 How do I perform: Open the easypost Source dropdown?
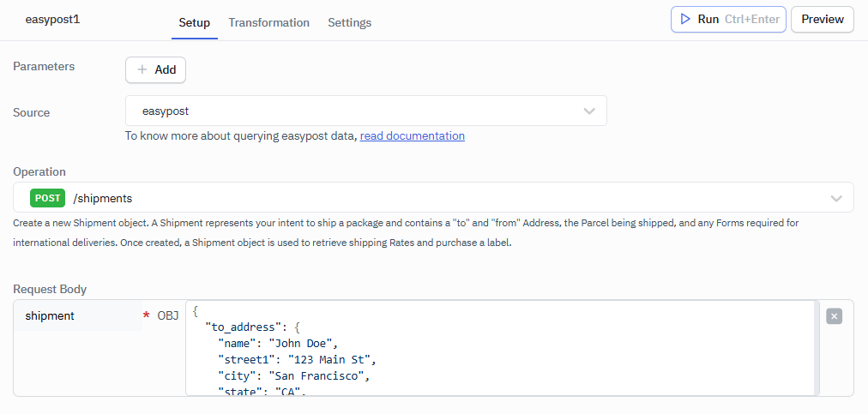(x=366, y=111)
